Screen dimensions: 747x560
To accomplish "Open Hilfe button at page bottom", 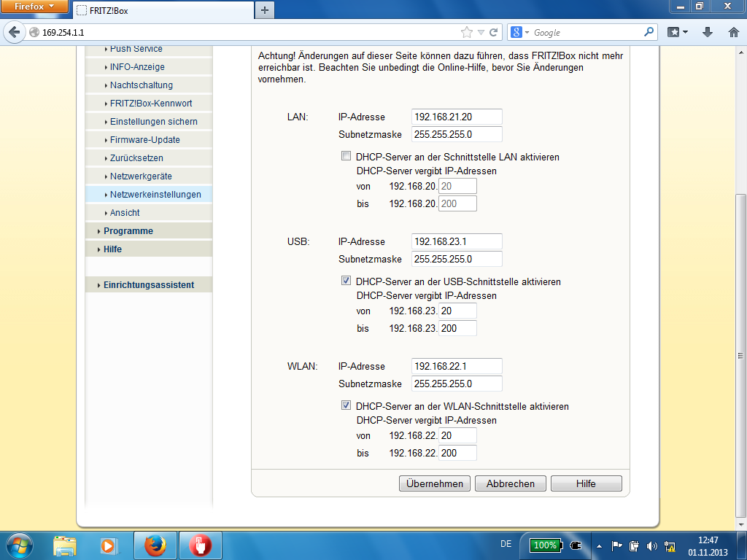I will point(586,483).
